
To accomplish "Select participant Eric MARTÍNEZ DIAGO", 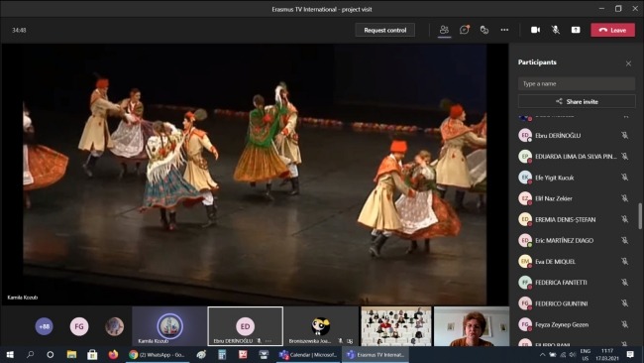I will pyautogui.click(x=577, y=240).
